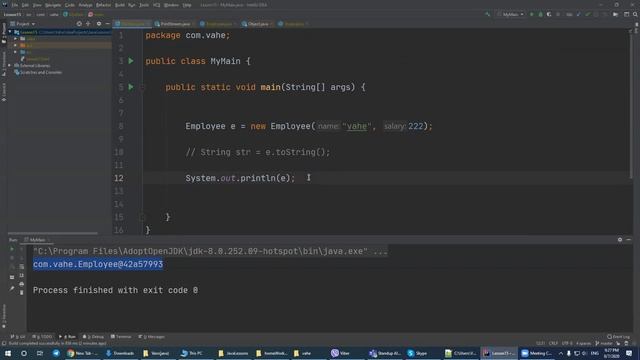The height and width of the screenshot is (360, 640).
Task: Open the Navigate menu
Action: (x=53, y=5)
